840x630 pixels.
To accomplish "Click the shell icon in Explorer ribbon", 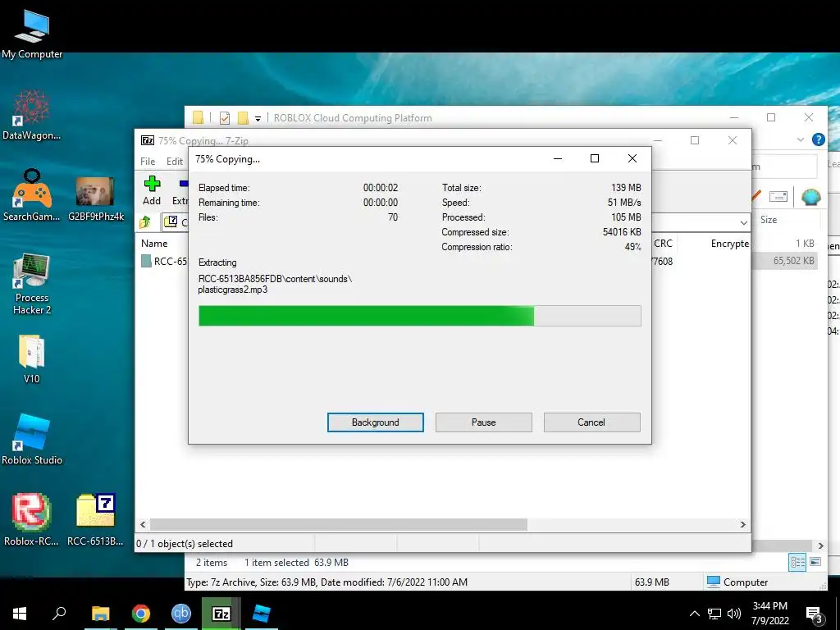I will [x=811, y=197].
